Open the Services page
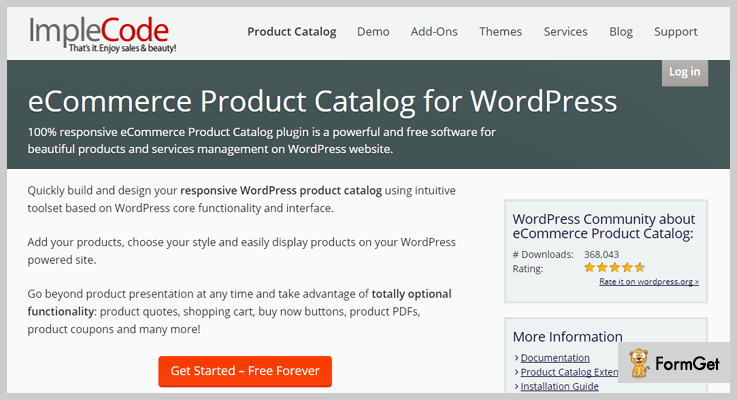737x400 pixels. (565, 31)
